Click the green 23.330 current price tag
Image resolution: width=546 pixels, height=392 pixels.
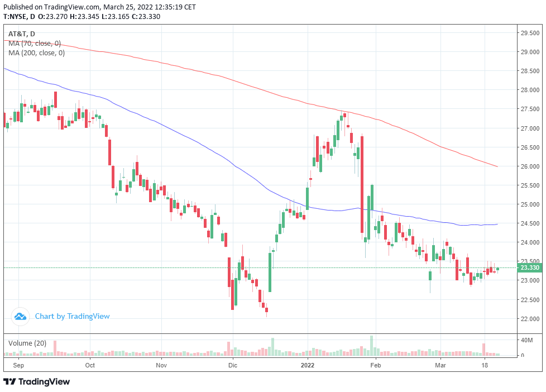(529, 267)
